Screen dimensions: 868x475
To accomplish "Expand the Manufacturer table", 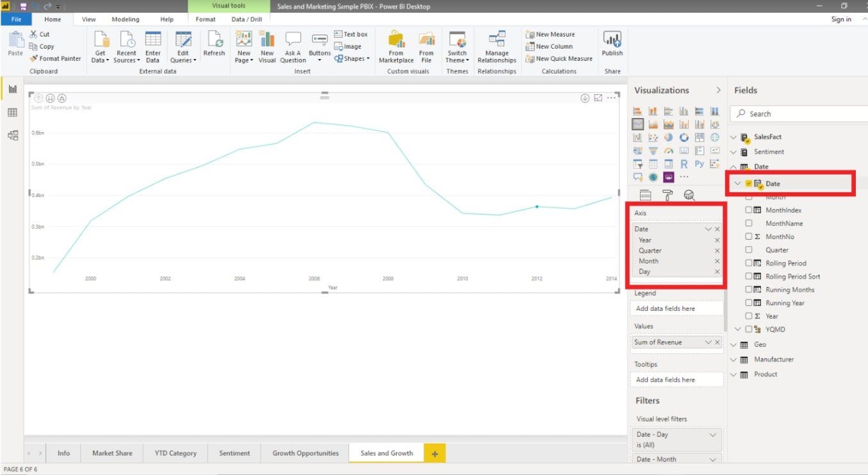I will (734, 360).
